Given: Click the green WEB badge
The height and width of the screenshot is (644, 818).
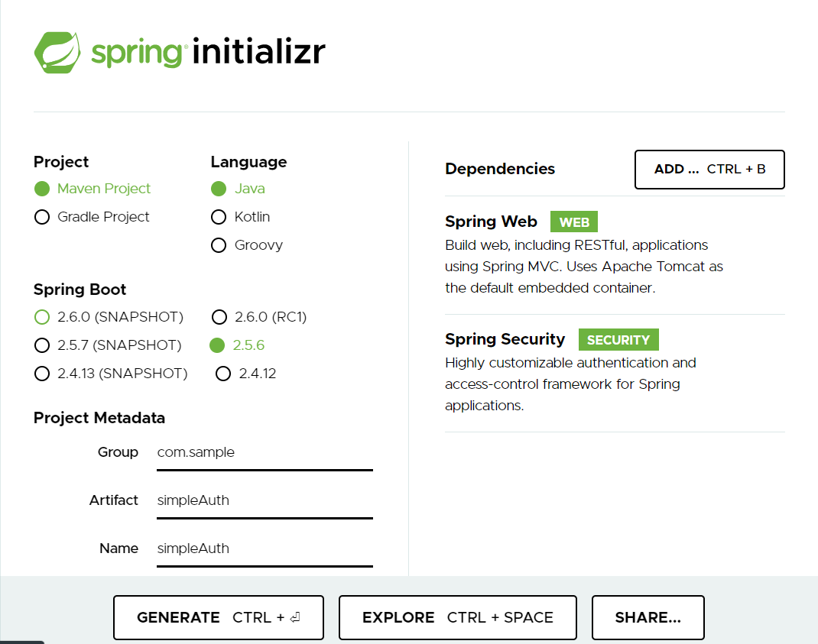Looking at the screenshot, I should pyautogui.click(x=573, y=222).
